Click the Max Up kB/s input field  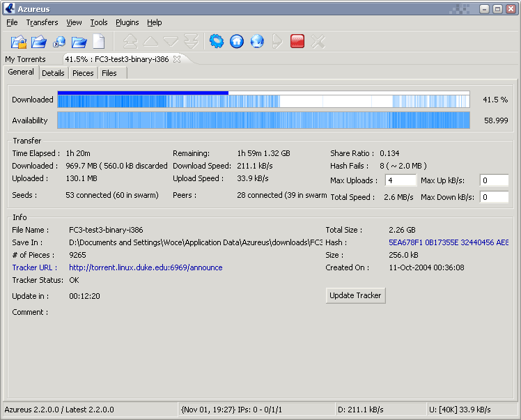click(x=494, y=180)
